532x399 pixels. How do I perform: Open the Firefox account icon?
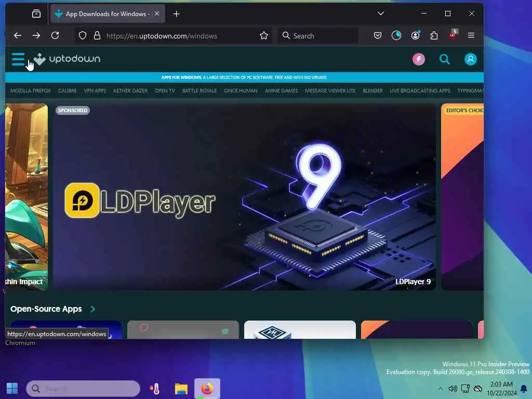coord(415,35)
